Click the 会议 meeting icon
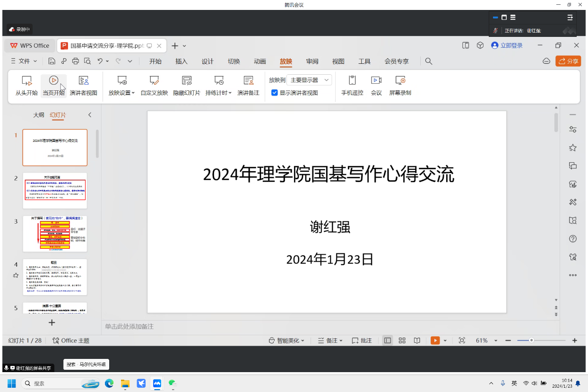588x392 pixels. 376,81
